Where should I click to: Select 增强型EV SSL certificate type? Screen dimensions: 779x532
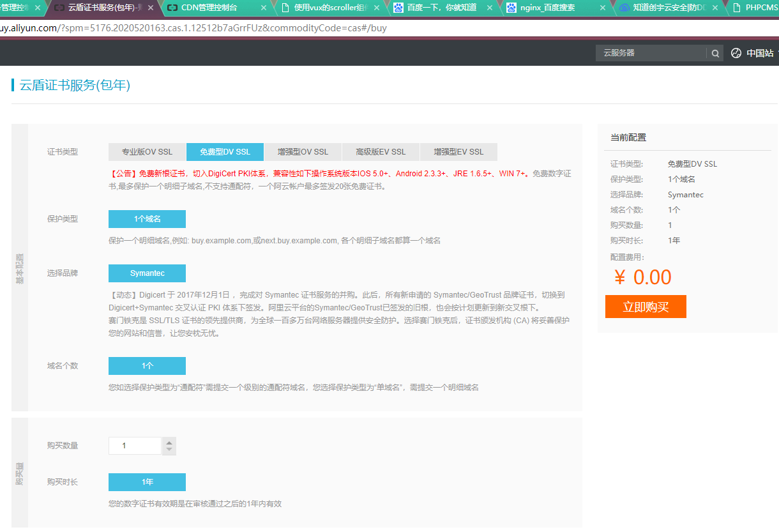click(x=458, y=152)
